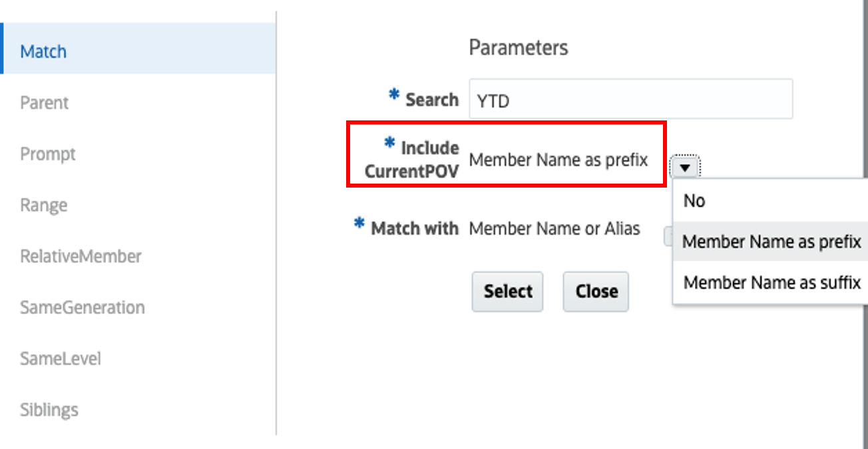The image size is (868, 449).
Task: Select SameLevel in the sidebar
Action: [60, 358]
